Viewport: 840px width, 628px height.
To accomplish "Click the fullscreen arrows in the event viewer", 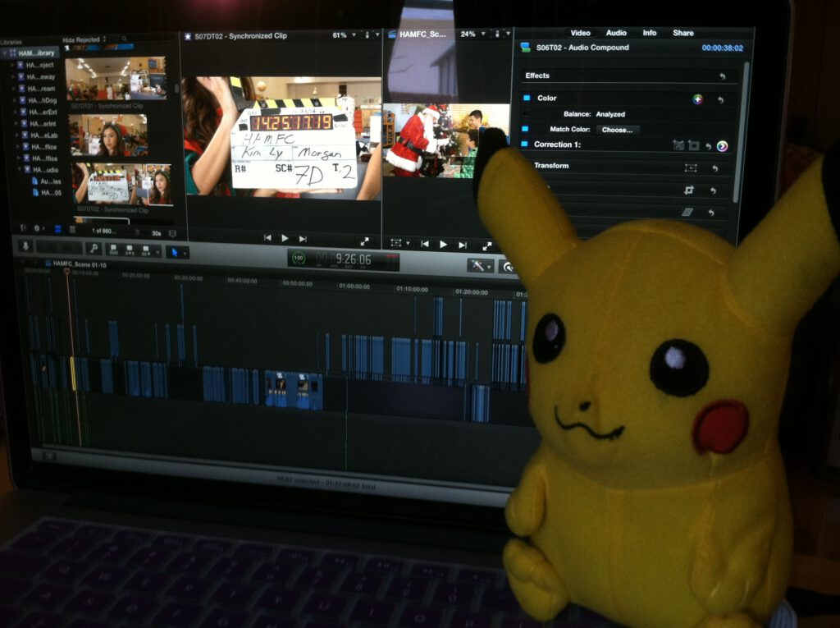I will coord(363,239).
